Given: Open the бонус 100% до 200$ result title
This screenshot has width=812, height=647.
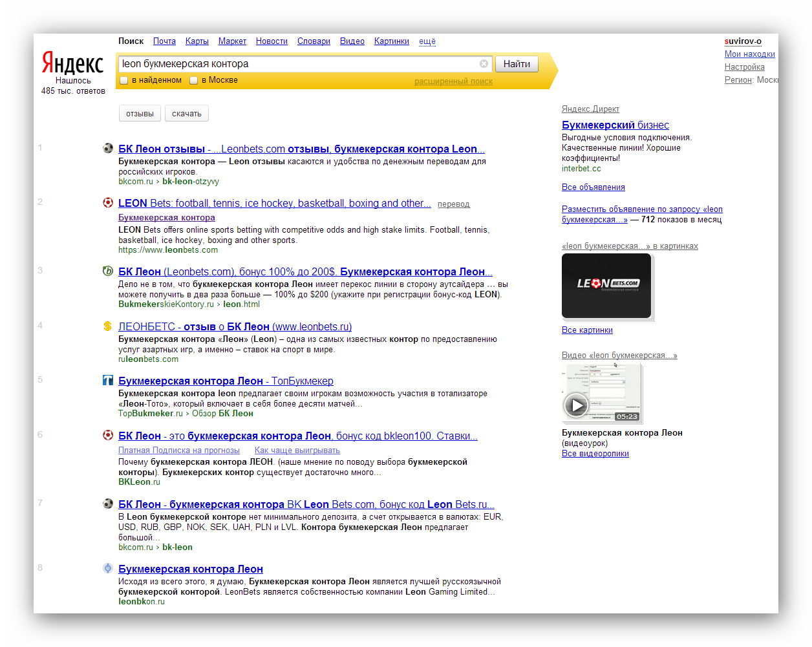Looking at the screenshot, I should click(305, 272).
